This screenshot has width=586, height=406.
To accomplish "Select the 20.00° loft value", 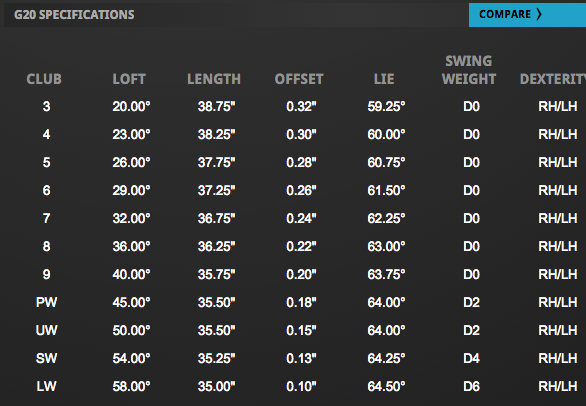I will click(131, 107).
